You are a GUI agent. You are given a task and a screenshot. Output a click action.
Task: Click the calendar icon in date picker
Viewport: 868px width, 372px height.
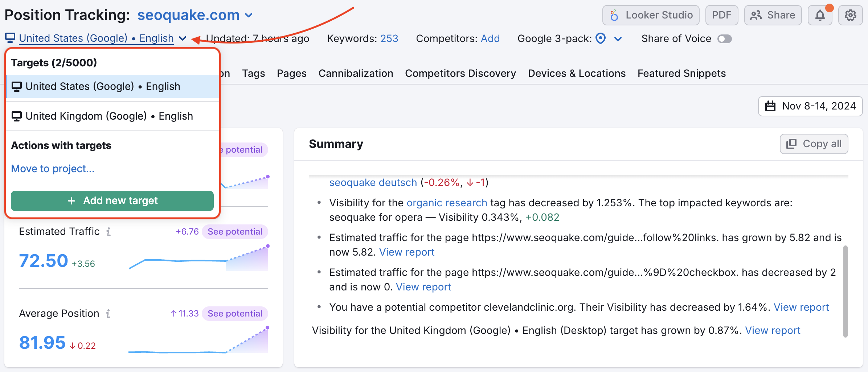(770, 106)
